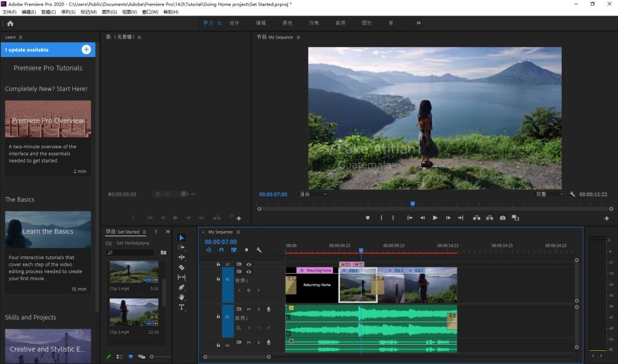
Task: Open Program monitor button editor plus
Action: click(x=607, y=218)
